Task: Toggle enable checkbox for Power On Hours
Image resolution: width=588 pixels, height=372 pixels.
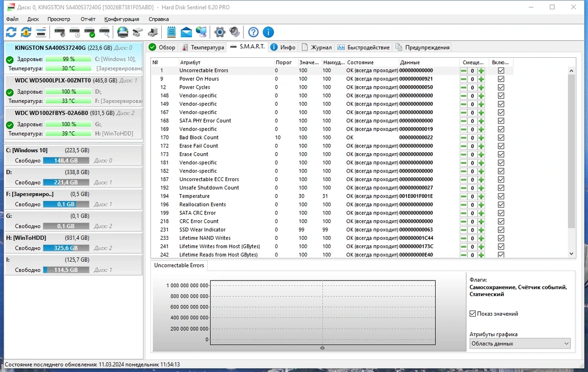Action: [501, 79]
